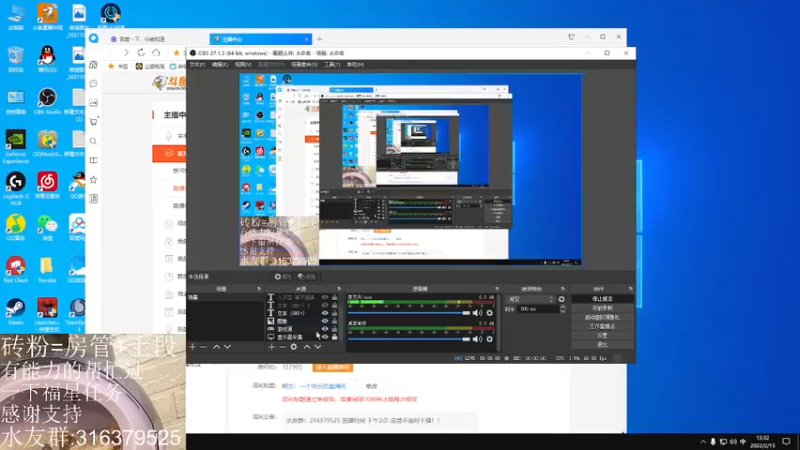Open Logitech G HUB desktop icon
This screenshot has width=800, height=450.
coord(16,189)
